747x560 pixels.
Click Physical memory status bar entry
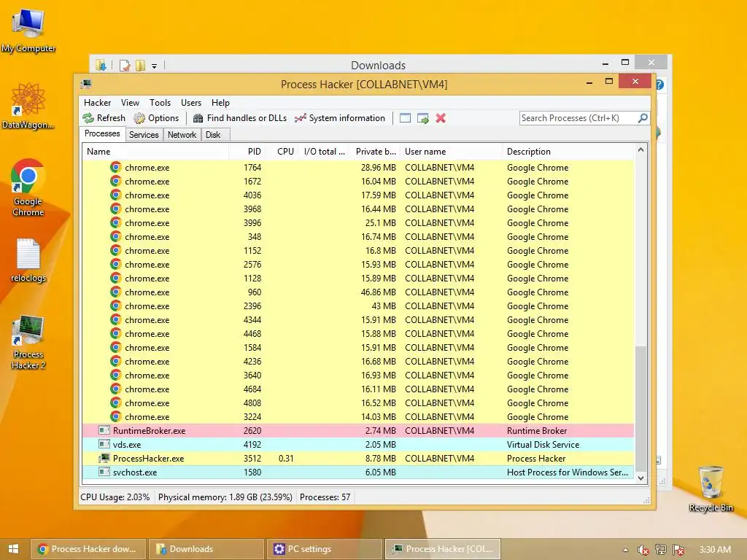tap(225, 497)
